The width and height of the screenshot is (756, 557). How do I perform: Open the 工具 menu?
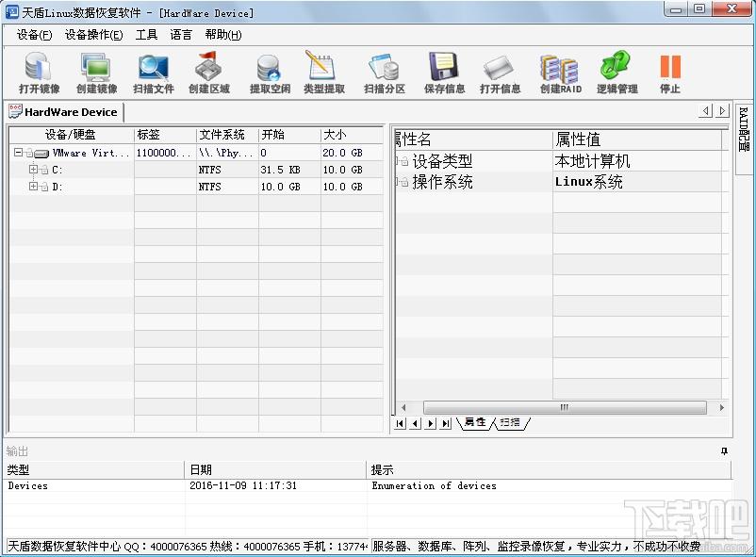[146, 35]
